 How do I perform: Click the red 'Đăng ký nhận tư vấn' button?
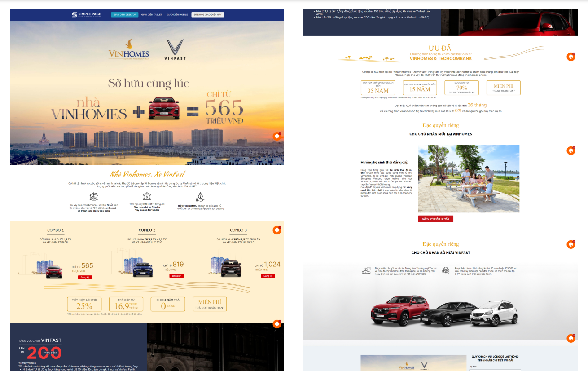pos(436,219)
